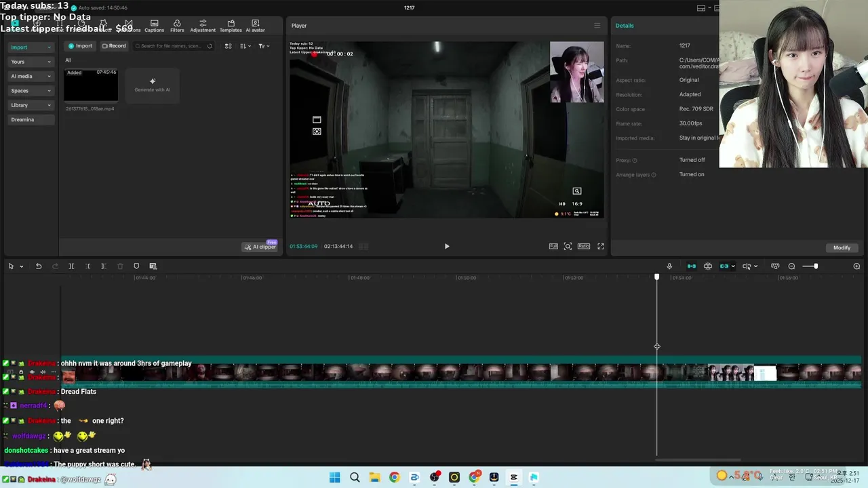
Task: Open the Captions tab
Action: pyautogui.click(x=154, y=26)
